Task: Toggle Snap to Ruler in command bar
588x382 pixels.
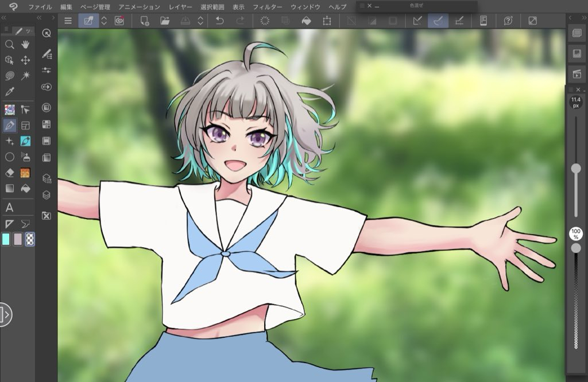Action: tap(417, 21)
